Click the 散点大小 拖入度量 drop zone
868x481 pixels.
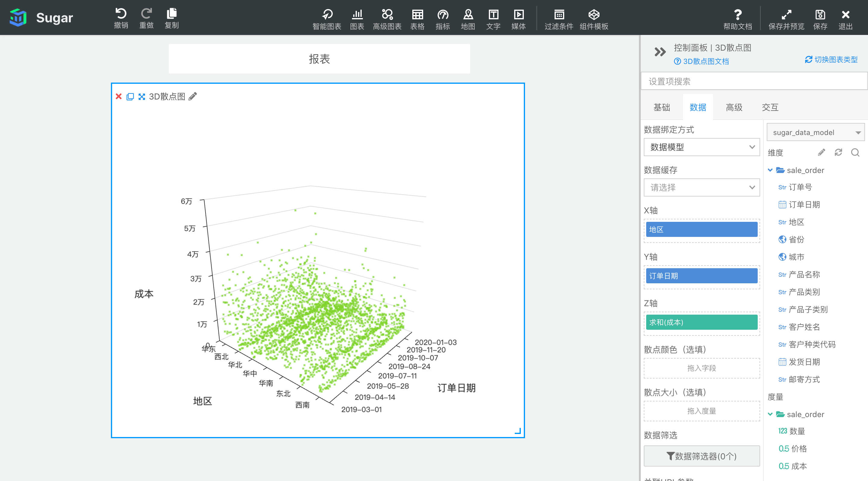702,411
